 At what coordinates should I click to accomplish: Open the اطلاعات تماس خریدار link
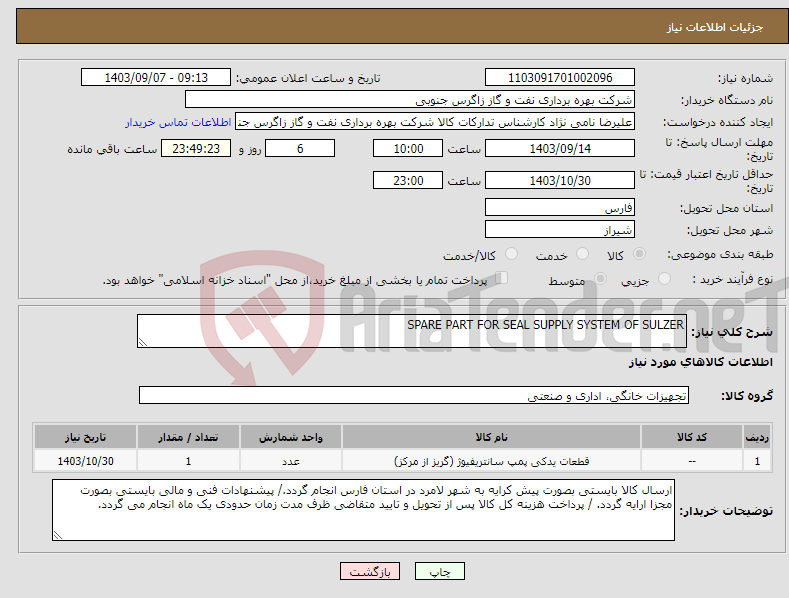coord(178,122)
